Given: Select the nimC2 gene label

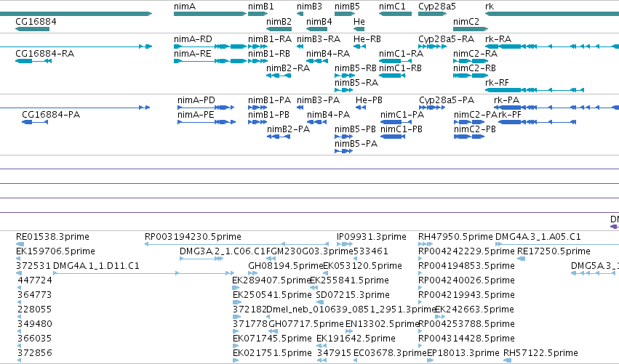Looking at the screenshot, I should [x=466, y=22].
